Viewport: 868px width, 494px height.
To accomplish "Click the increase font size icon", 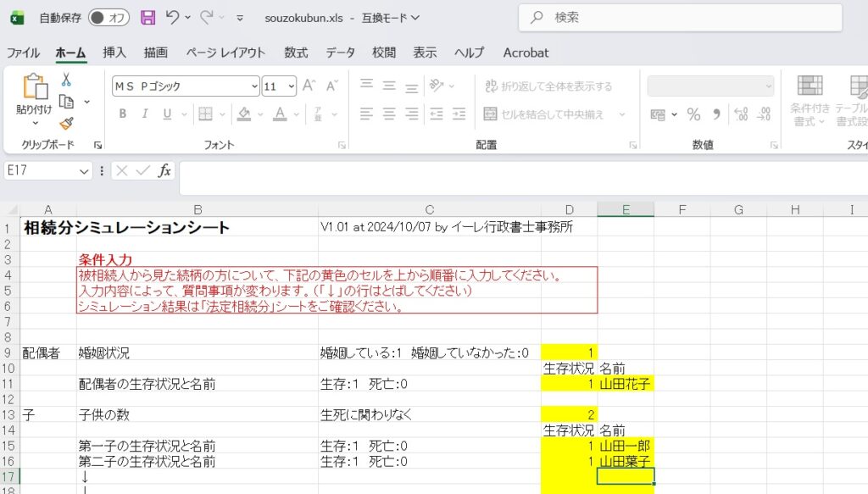I will coord(309,86).
